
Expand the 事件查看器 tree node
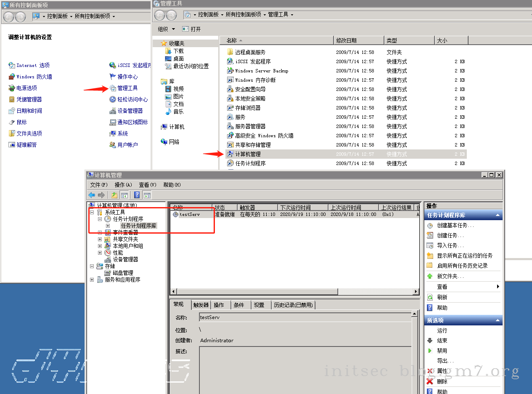[100, 232]
